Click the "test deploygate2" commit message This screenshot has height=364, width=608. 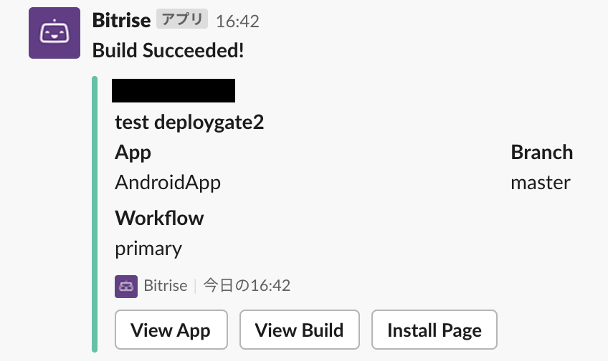click(189, 123)
